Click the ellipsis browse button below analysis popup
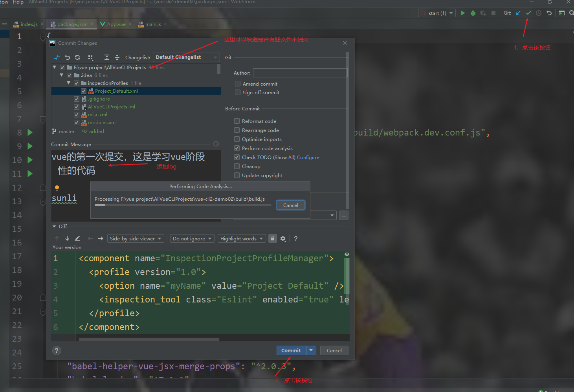The height and width of the screenshot is (392, 574). pyautogui.click(x=344, y=216)
